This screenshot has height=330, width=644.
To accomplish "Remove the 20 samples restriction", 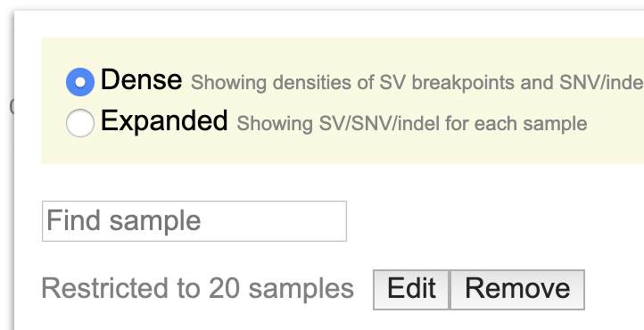I will (517, 289).
